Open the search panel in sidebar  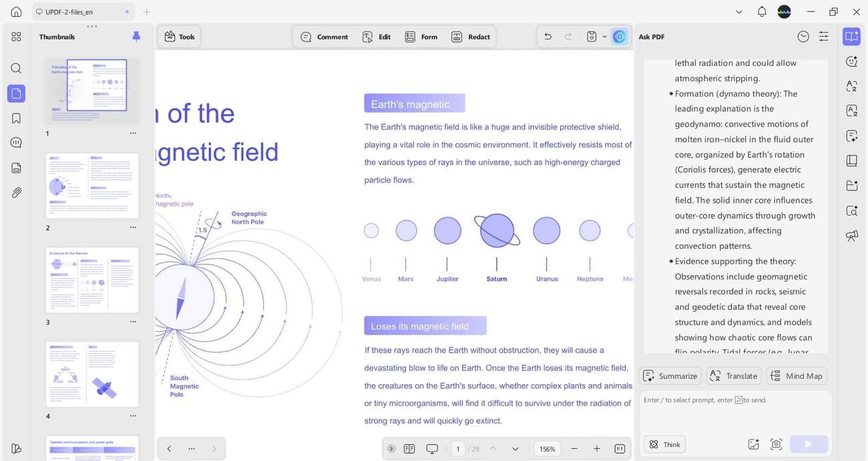point(16,68)
